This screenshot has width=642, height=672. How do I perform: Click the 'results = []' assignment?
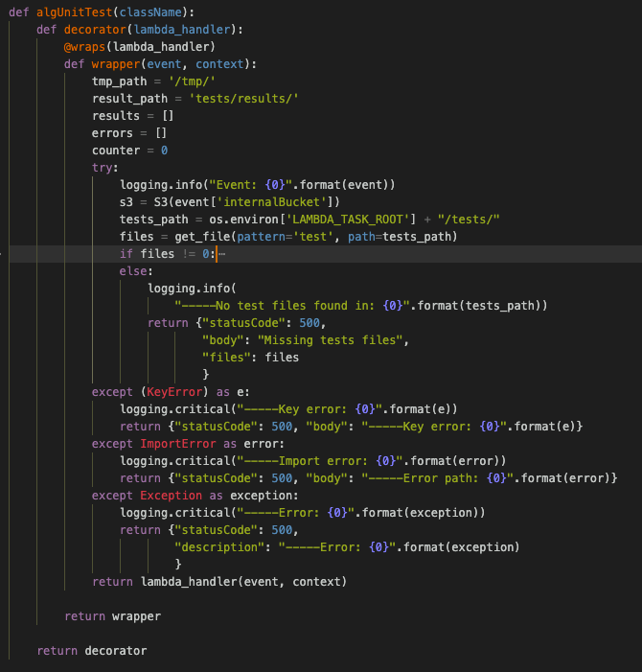coord(133,116)
